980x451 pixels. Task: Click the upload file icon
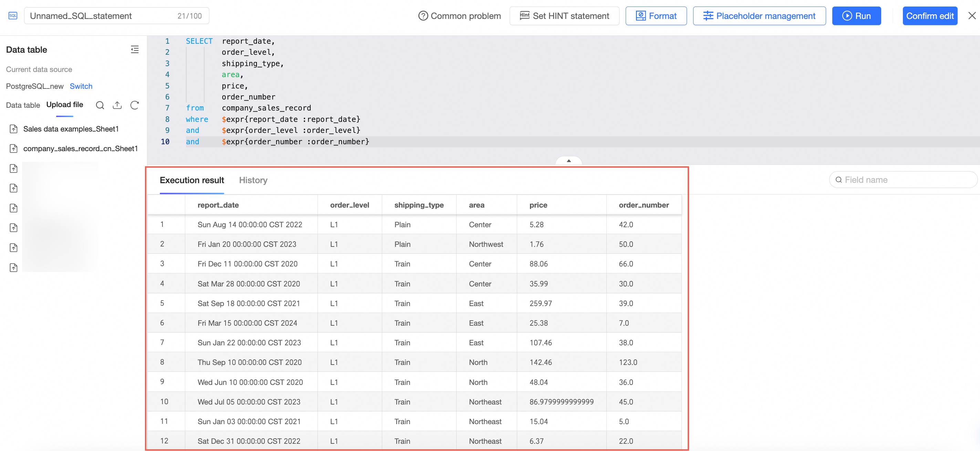click(117, 105)
